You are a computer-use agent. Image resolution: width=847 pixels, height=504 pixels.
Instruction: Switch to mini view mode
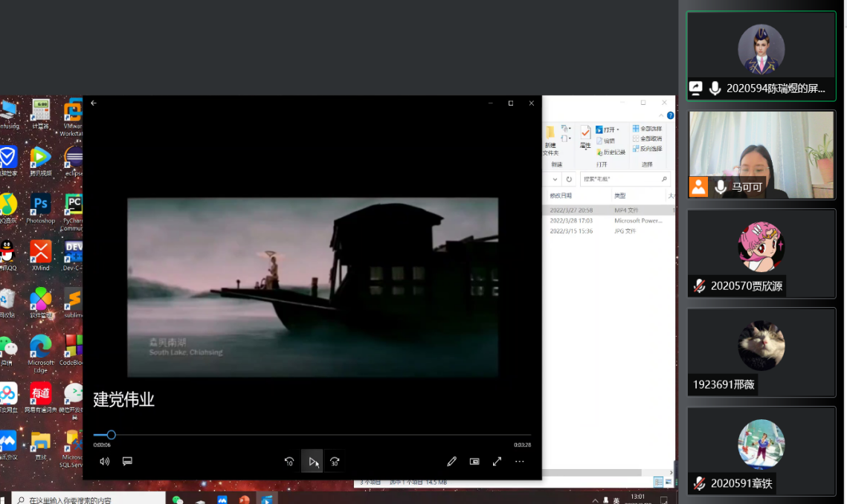coord(474,462)
